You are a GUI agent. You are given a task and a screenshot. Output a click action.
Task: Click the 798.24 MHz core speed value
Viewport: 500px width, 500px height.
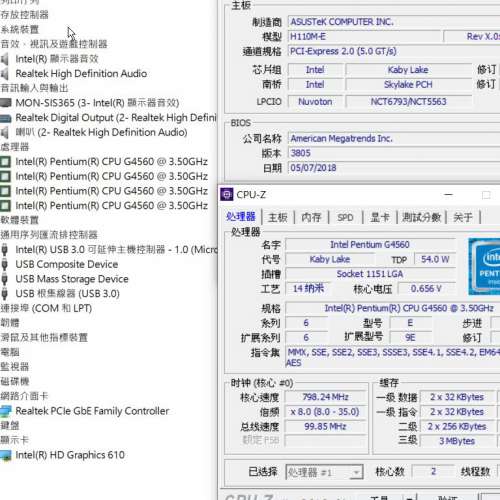tap(326, 397)
